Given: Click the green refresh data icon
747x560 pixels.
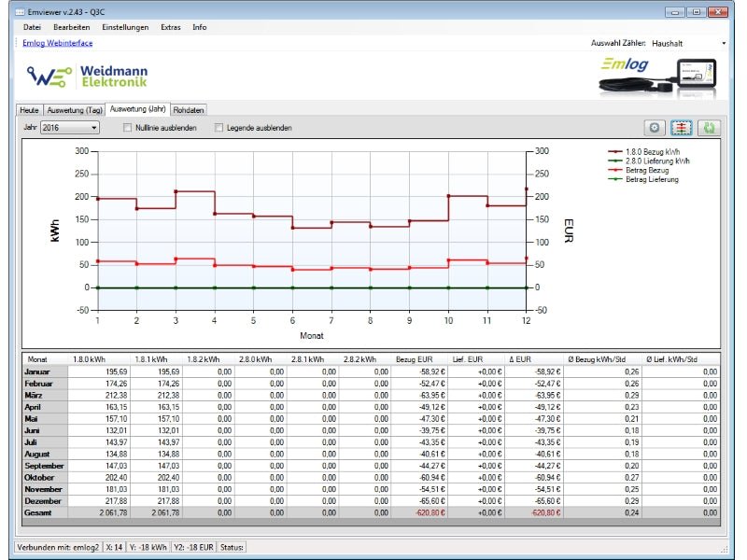Looking at the screenshot, I should tap(708, 127).
